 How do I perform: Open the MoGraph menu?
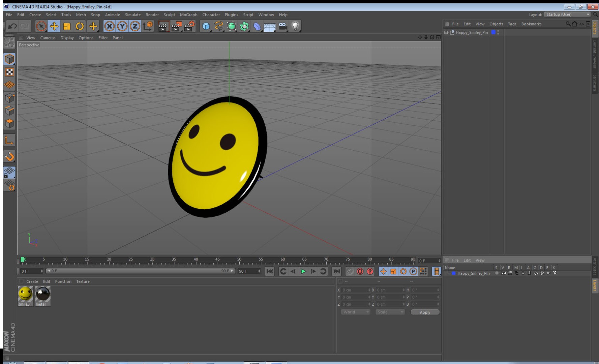188,15
